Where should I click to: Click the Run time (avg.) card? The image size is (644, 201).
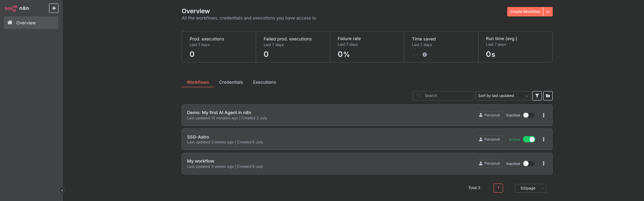point(515,47)
